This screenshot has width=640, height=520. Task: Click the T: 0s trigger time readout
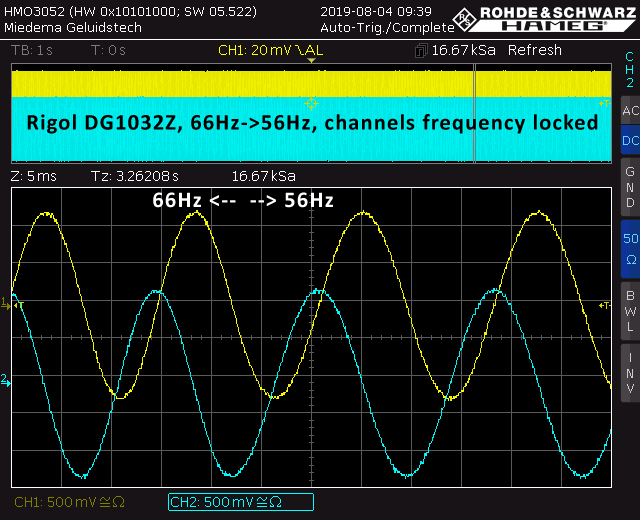tap(108, 50)
